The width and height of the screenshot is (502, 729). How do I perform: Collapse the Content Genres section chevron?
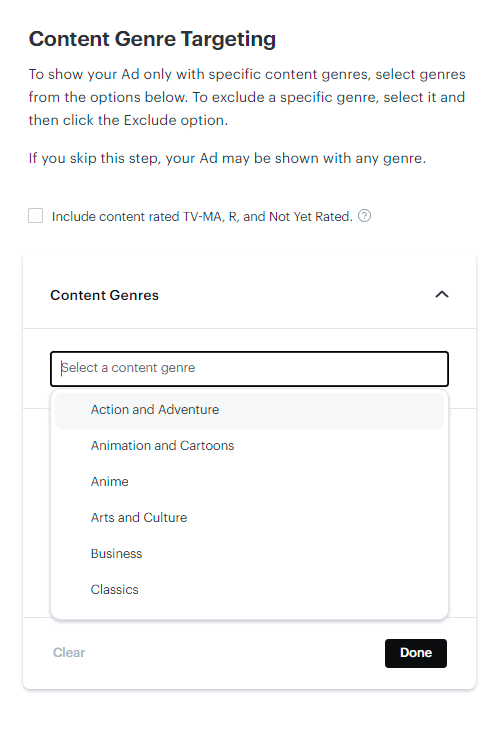tap(442, 295)
